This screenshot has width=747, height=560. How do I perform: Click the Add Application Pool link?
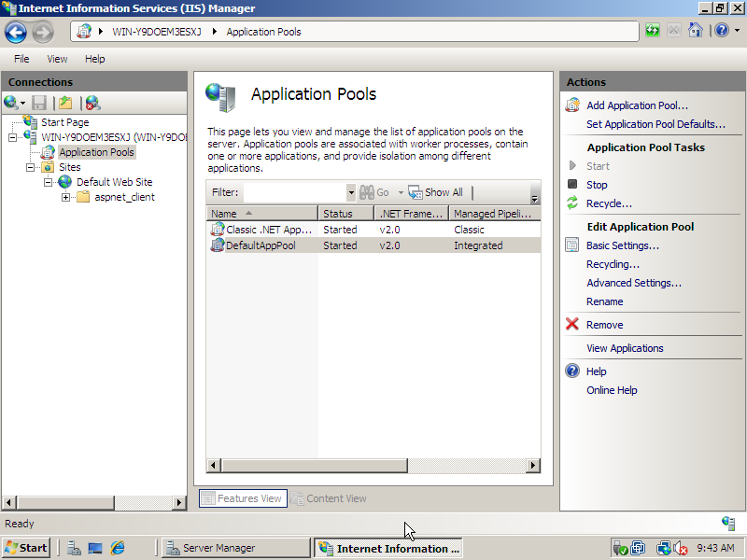coord(637,105)
